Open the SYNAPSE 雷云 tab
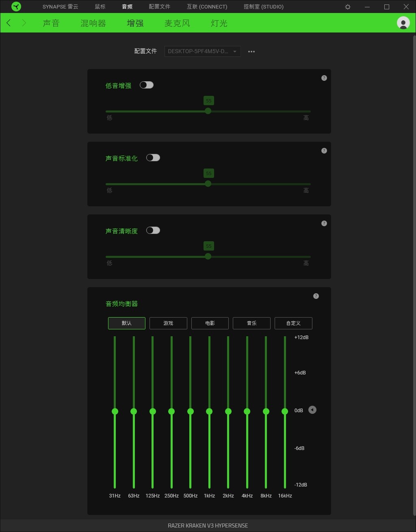The height and width of the screenshot is (532, 416). pyautogui.click(x=61, y=7)
